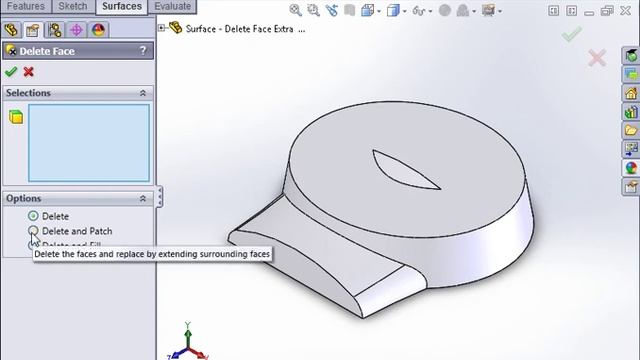This screenshot has width=640, height=360.
Task: Open View Palette in task pane
Action: 631,112
